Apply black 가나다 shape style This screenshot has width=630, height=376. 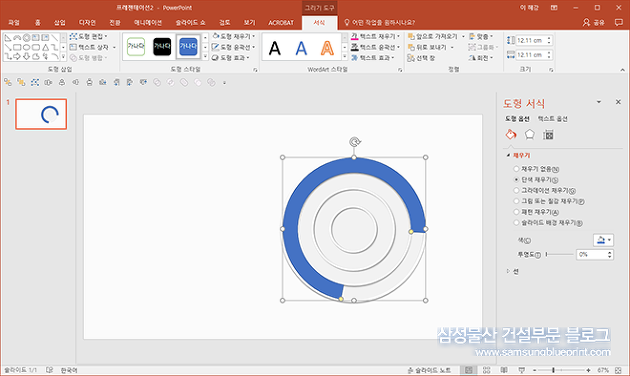[x=162, y=47]
